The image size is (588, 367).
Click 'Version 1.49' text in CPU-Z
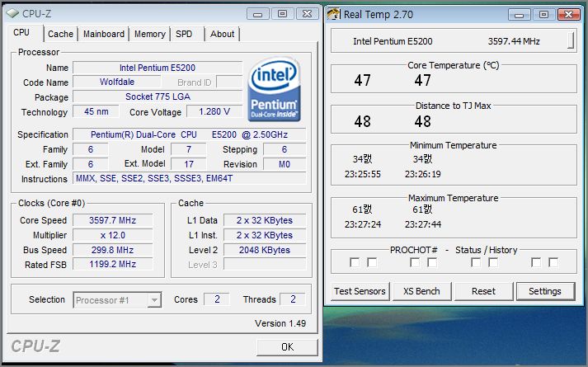280,323
